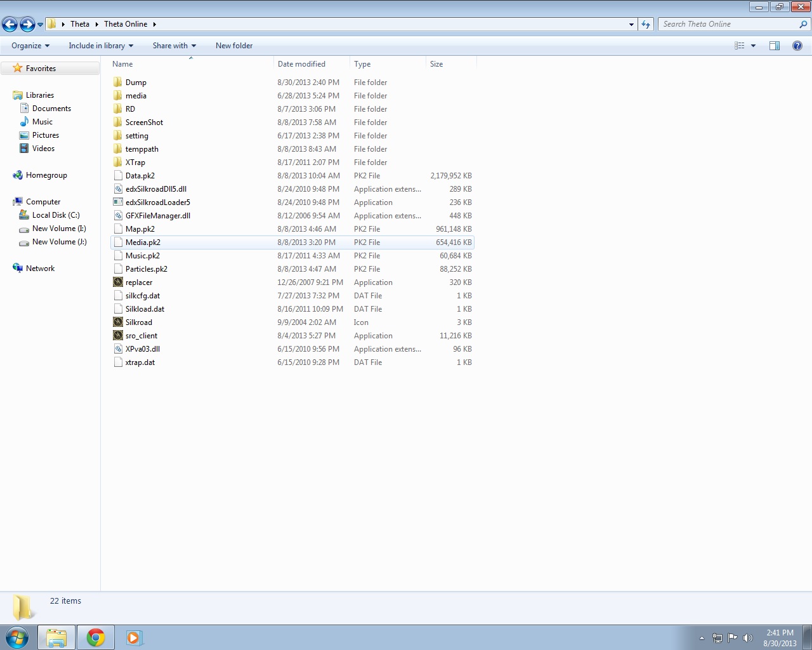The image size is (812, 650).
Task: Sort files by Date modified column
Action: [301, 64]
